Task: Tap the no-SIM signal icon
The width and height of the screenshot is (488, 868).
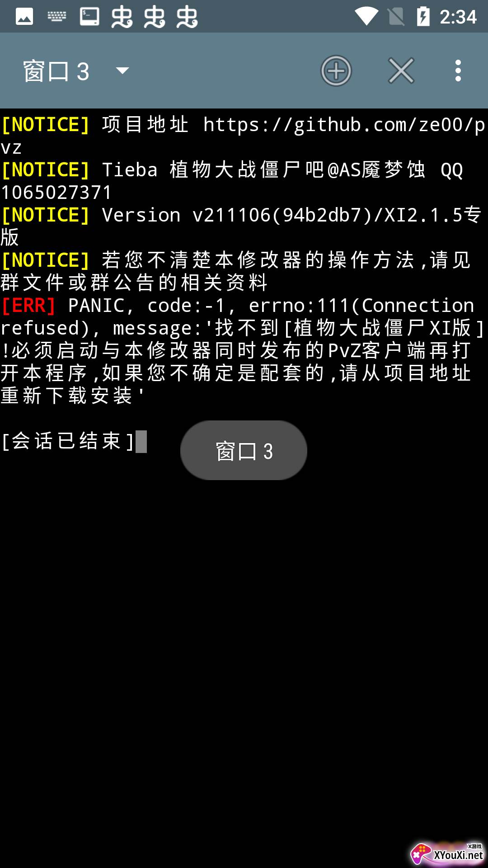Action: 396,17
